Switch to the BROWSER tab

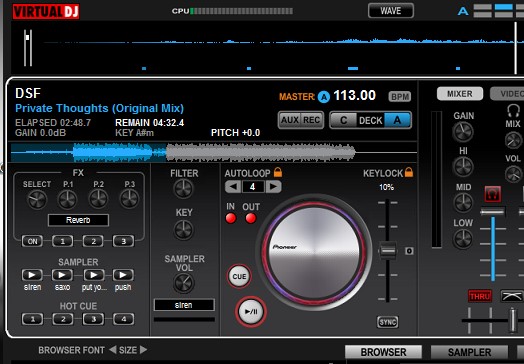coord(383,352)
